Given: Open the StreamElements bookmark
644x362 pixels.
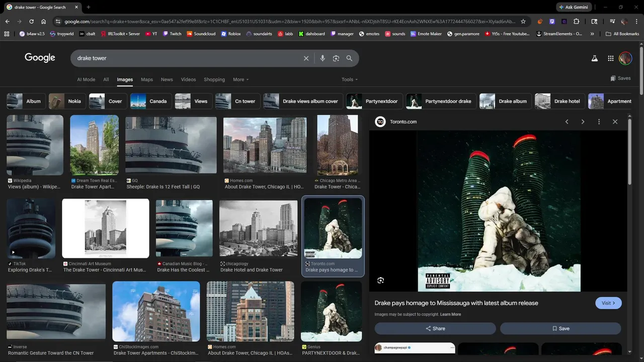Looking at the screenshot, I should point(559,34).
